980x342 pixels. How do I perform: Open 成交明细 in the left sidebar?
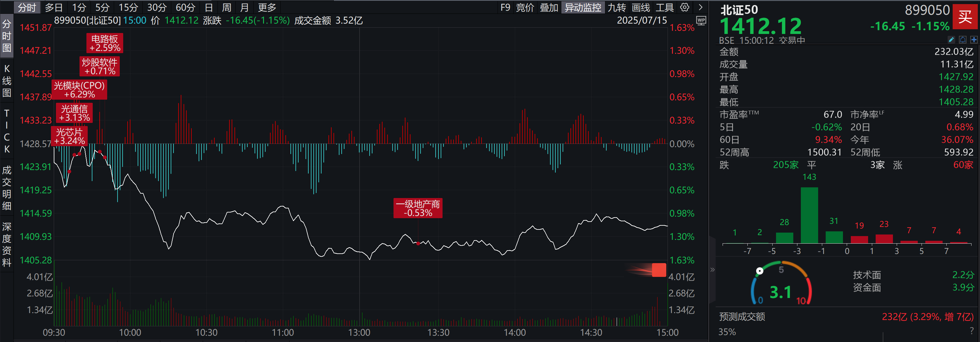(x=7, y=188)
